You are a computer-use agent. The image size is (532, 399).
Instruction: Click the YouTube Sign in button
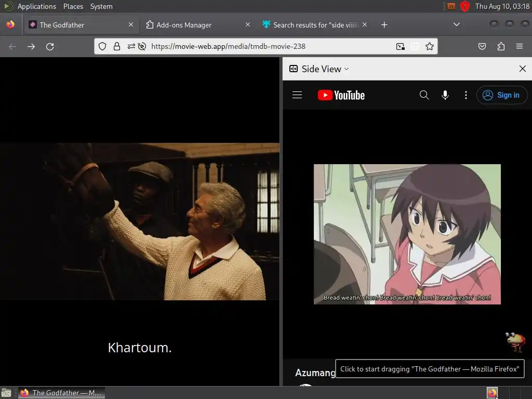pyautogui.click(x=502, y=95)
